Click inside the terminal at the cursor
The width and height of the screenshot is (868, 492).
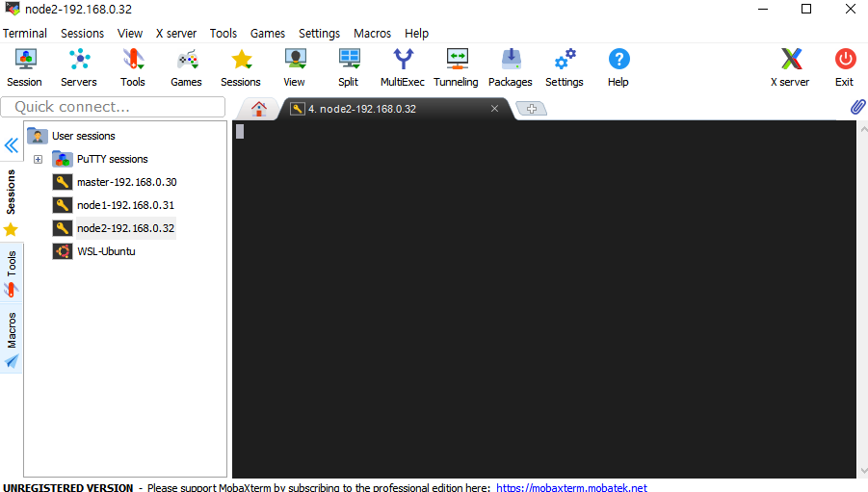[x=240, y=132]
